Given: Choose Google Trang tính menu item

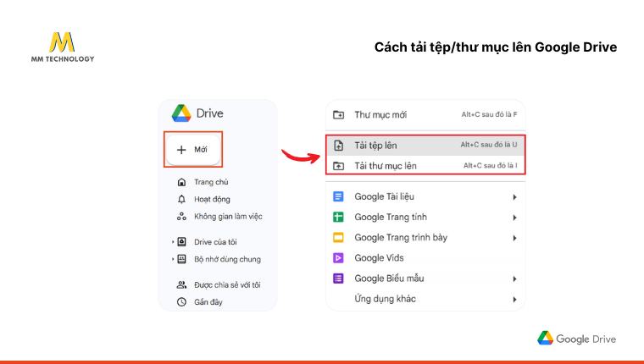Looking at the screenshot, I should 425,217.
